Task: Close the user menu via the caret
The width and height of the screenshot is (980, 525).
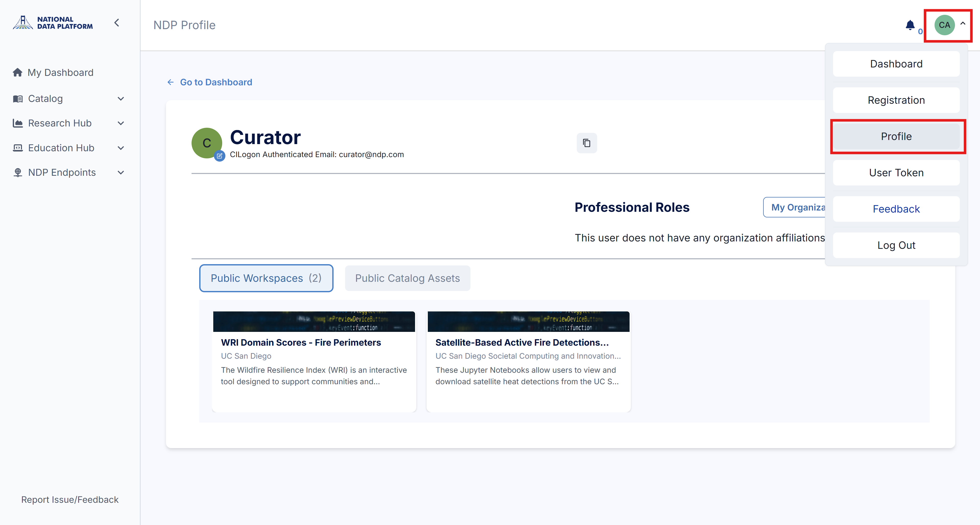Action: [x=963, y=24]
